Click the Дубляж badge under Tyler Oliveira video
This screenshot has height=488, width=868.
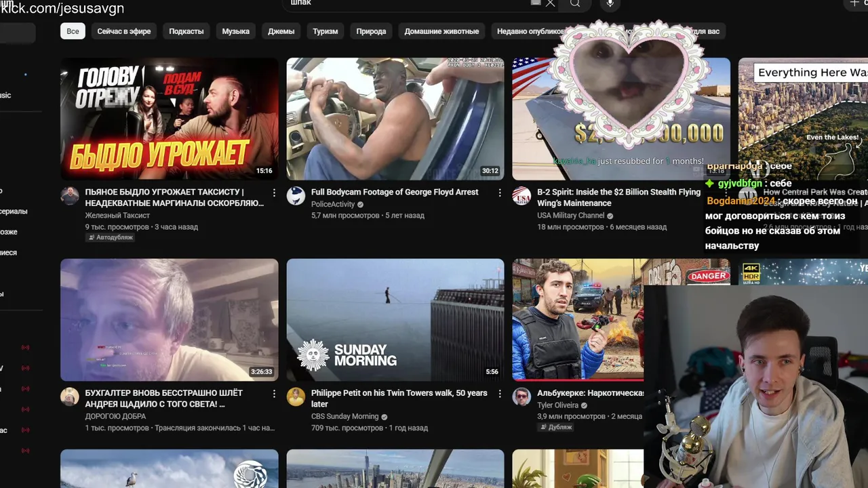[x=556, y=428]
